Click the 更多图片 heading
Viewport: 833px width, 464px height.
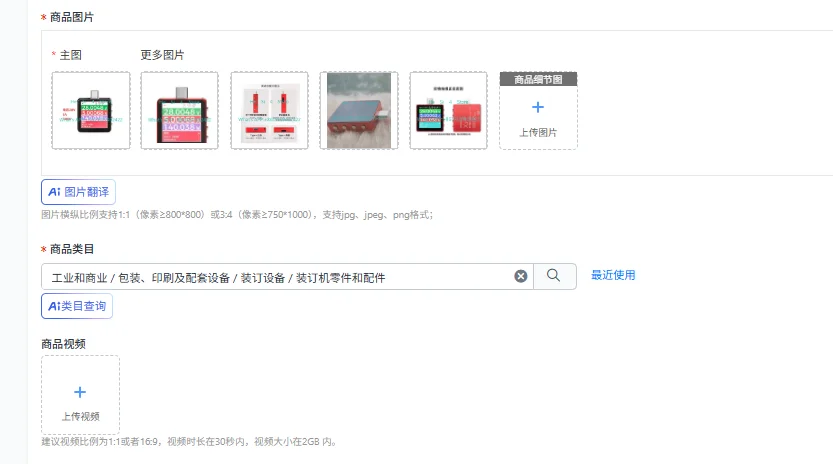point(162,55)
